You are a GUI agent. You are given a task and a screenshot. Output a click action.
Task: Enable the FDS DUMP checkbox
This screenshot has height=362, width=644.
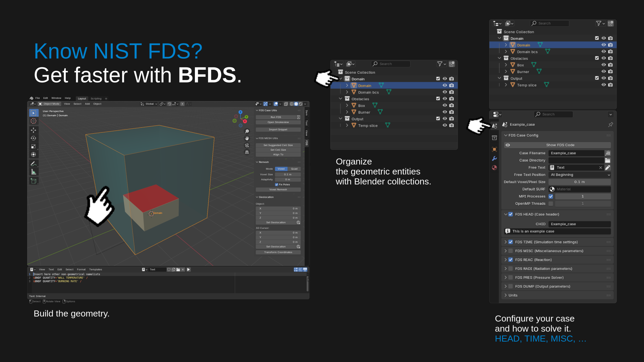(x=511, y=287)
